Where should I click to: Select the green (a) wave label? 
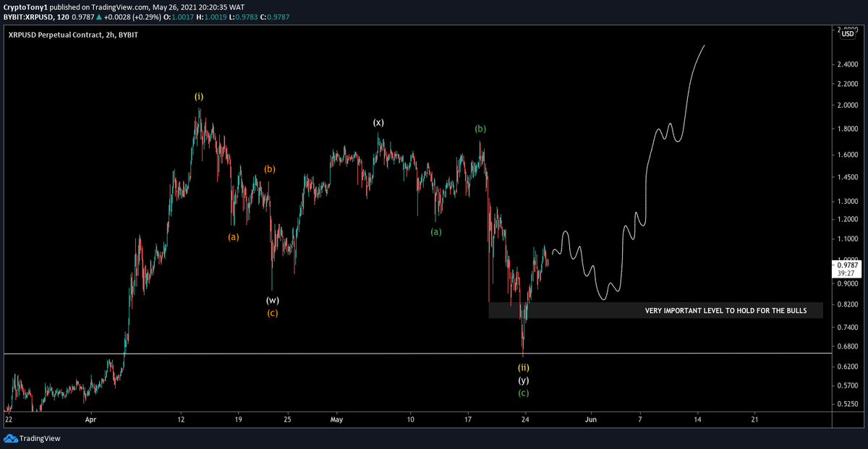(x=435, y=232)
